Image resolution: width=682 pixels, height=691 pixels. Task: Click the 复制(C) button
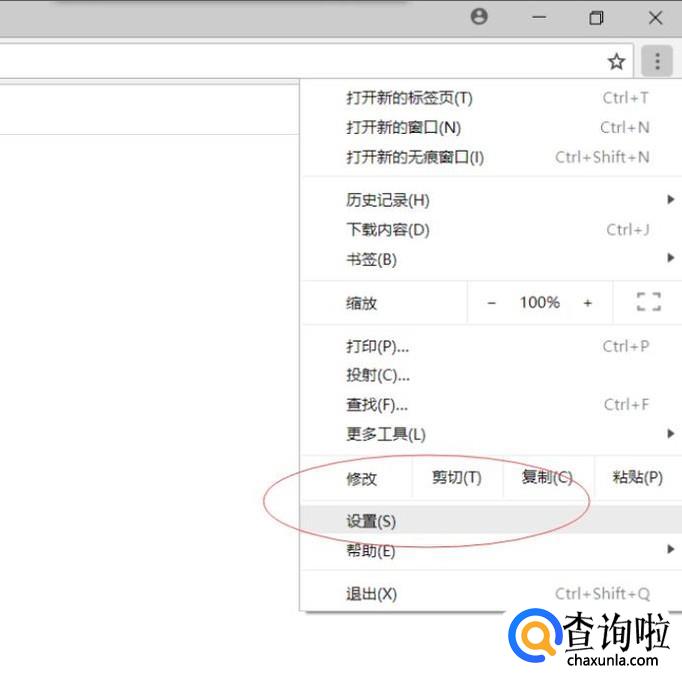547,478
